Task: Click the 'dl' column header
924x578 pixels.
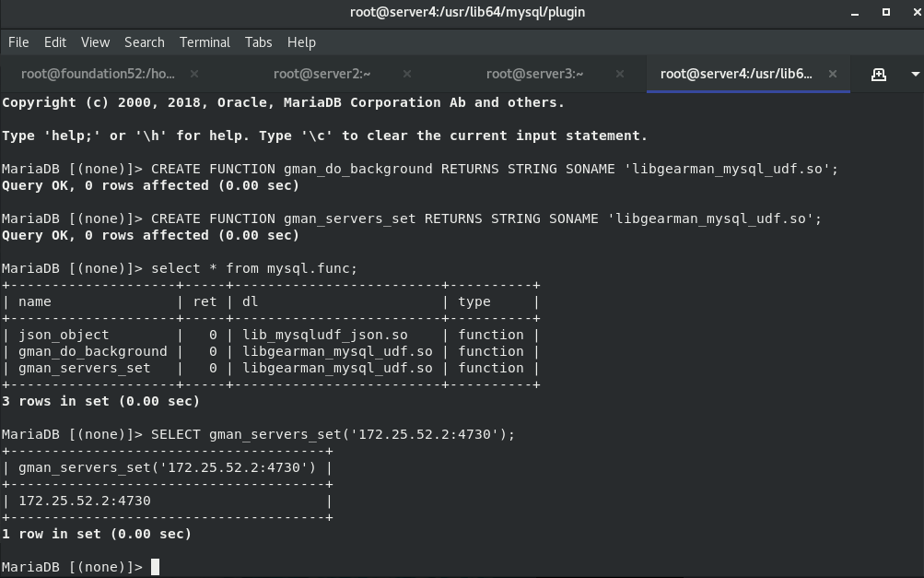Action: (250, 301)
